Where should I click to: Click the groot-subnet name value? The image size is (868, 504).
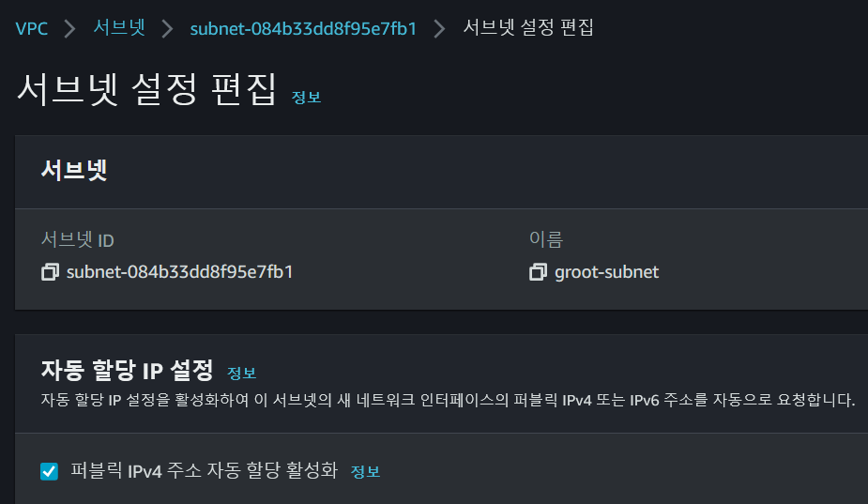606,272
